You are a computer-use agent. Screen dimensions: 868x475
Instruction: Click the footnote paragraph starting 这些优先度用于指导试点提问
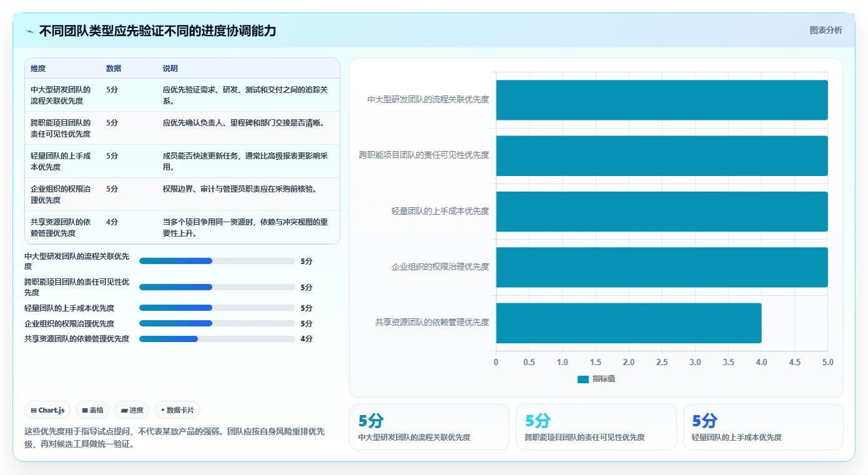175,438
